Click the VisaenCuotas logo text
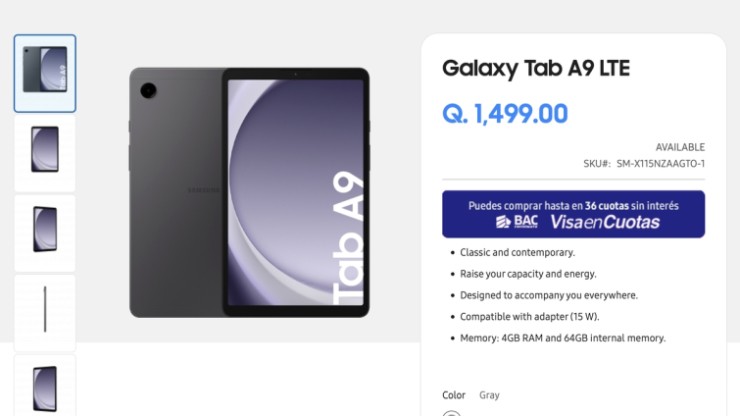Screen dimensions: 740x416 pyautogui.click(x=604, y=222)
